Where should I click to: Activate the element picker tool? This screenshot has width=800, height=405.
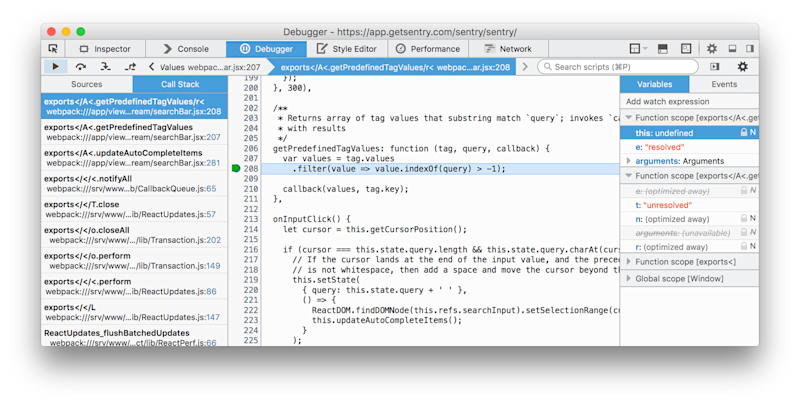click(x=53, y=48)
